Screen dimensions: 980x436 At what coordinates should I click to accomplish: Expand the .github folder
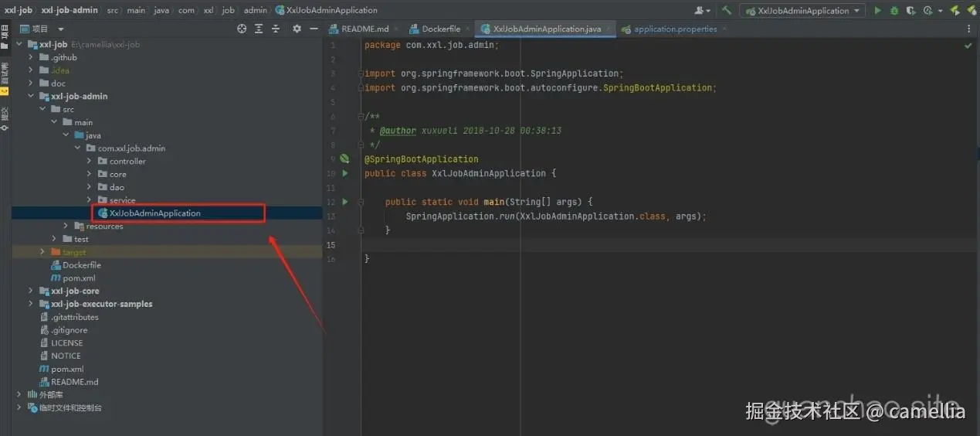(31, 57)
